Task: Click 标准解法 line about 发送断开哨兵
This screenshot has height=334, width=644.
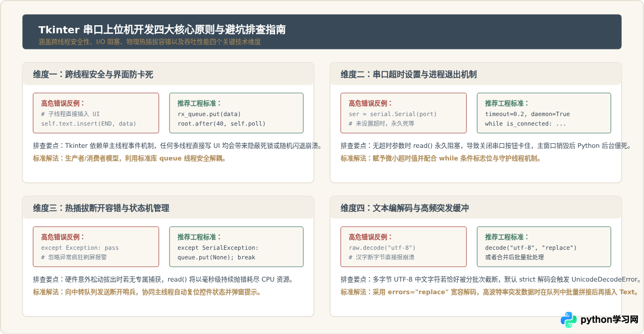Action: point(147,292)
